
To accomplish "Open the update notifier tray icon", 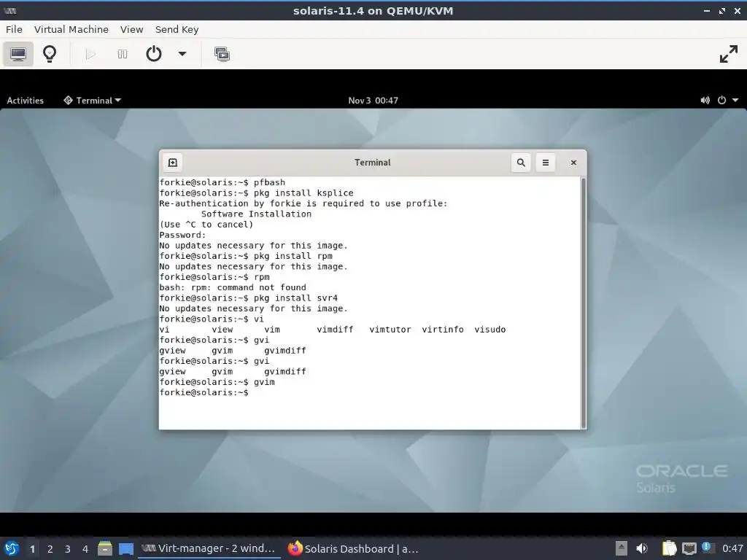I will [x=706, y=548].
